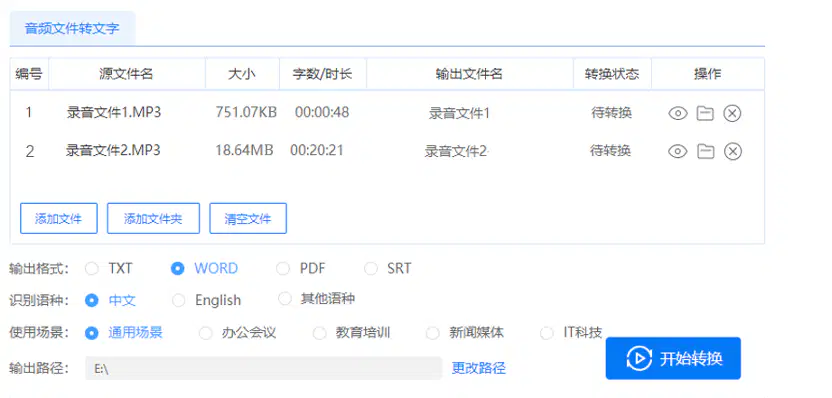
Task: Open output folder for 录音文件1
Action: (705, 113)
